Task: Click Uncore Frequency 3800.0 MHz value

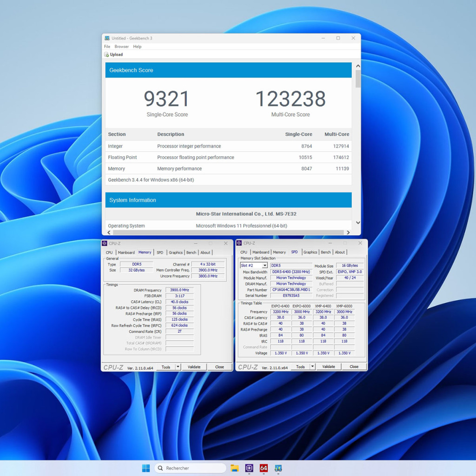Action: pos(208,276)
